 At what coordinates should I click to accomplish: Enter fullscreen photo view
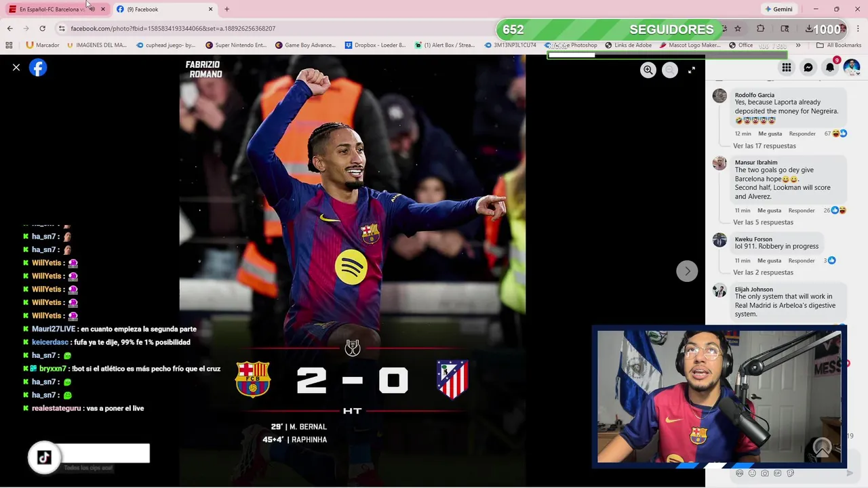(x=692, y=70)
